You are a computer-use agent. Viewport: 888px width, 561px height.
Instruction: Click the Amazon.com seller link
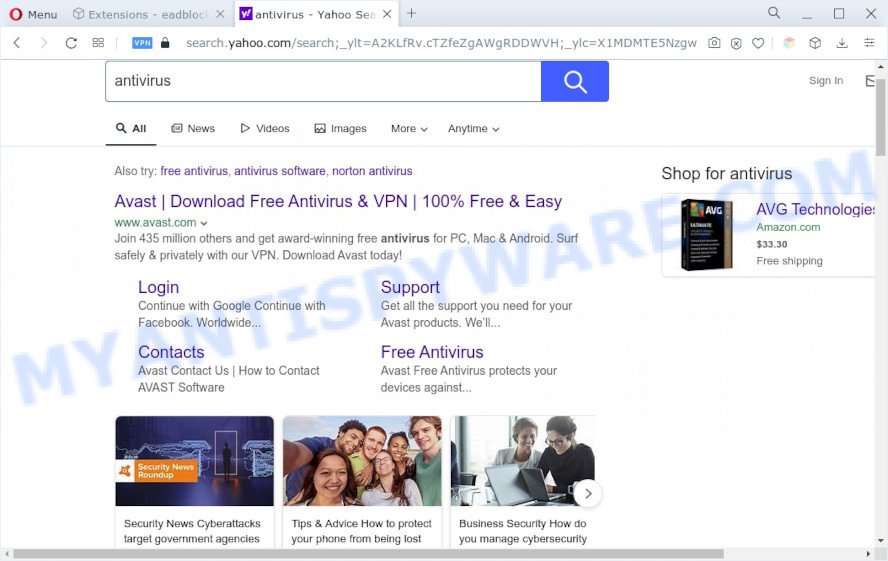pyautogui.click(x=788, y=227)
